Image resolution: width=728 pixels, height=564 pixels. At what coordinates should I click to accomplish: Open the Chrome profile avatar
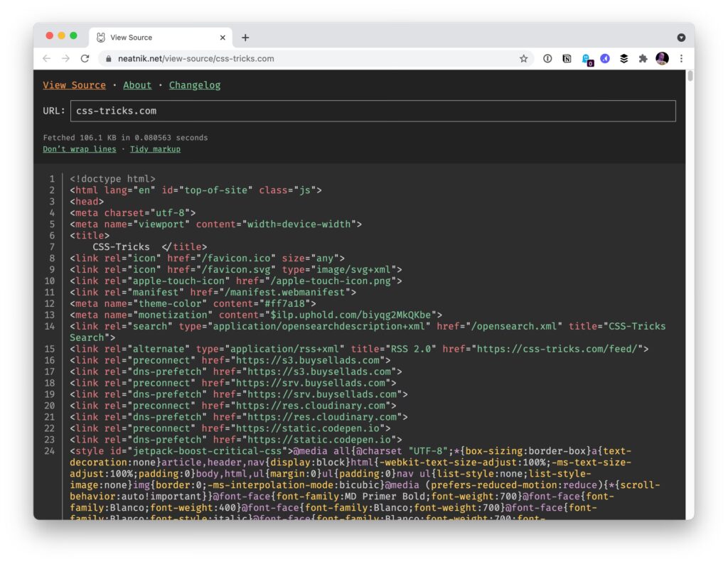click(x=662, y=59)
